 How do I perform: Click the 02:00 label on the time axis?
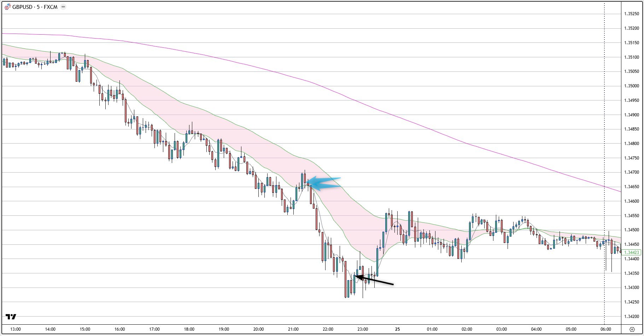click(467, 329)
